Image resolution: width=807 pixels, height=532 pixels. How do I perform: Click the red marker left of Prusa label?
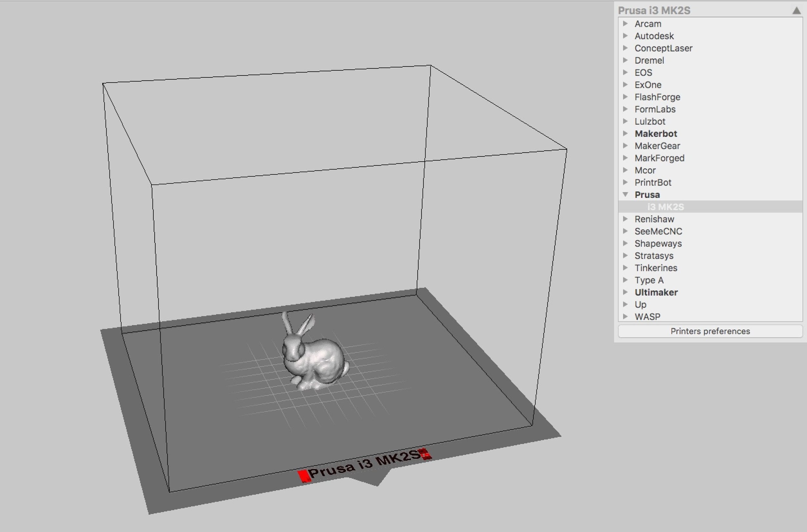[x=304, y=476]
